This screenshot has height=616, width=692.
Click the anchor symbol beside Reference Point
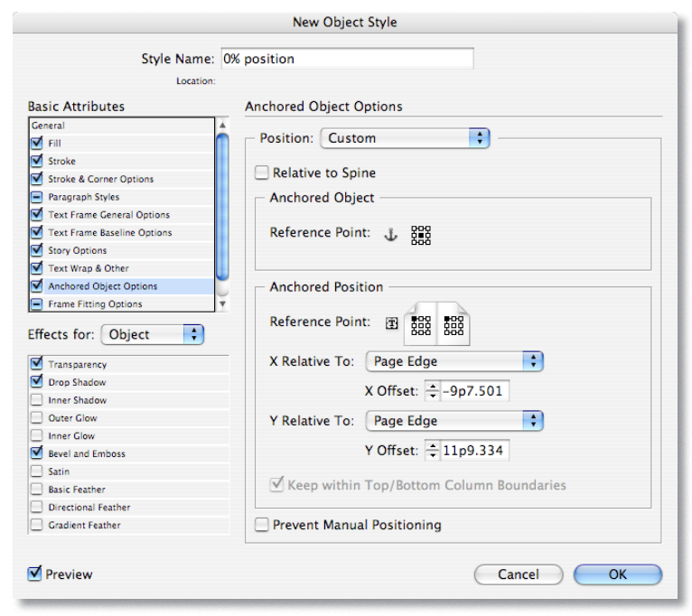tap(390, 234)
